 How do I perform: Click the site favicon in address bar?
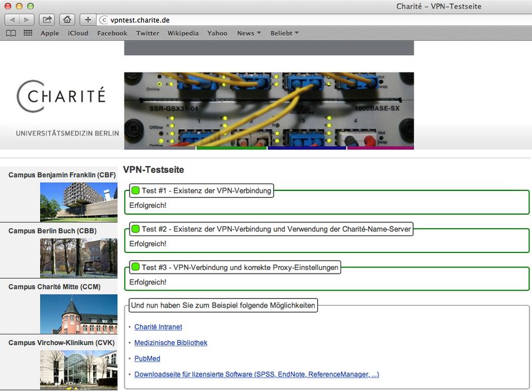pos(104,20)
